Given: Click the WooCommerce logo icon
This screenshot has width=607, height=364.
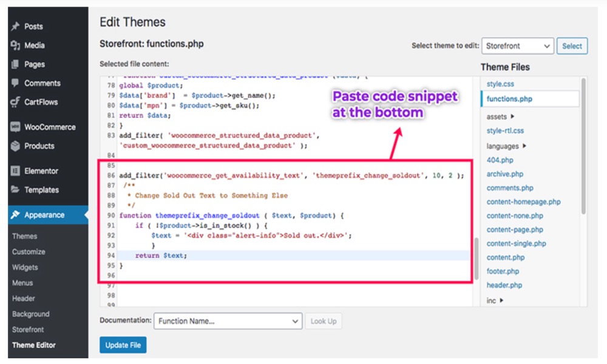Looking at the screenshot, I should tap(16, 127).
